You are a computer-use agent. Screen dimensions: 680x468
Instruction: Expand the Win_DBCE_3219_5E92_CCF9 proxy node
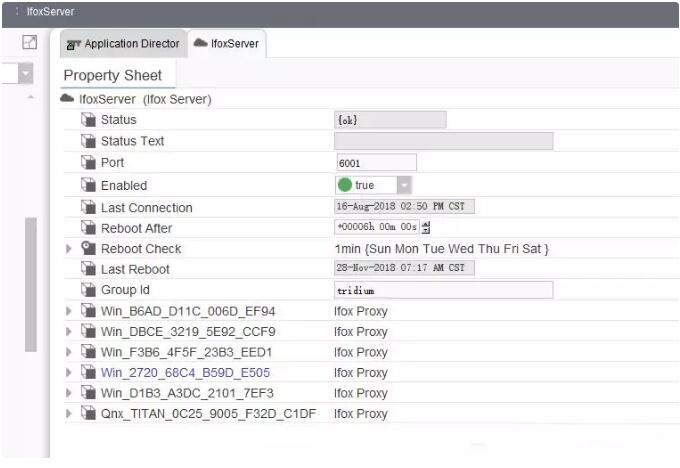(x=69, y=332)
